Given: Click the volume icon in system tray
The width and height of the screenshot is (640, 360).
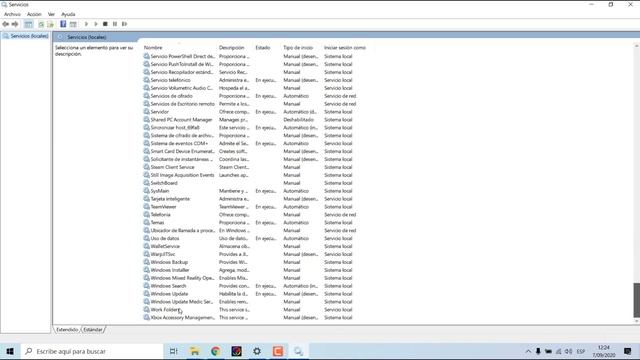Looking at the screenshot, I should point(568,351).
